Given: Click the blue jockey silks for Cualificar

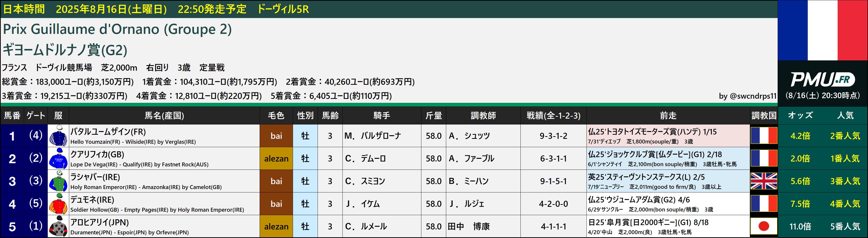Looking at the screenshot, I should tap(58, 158).
